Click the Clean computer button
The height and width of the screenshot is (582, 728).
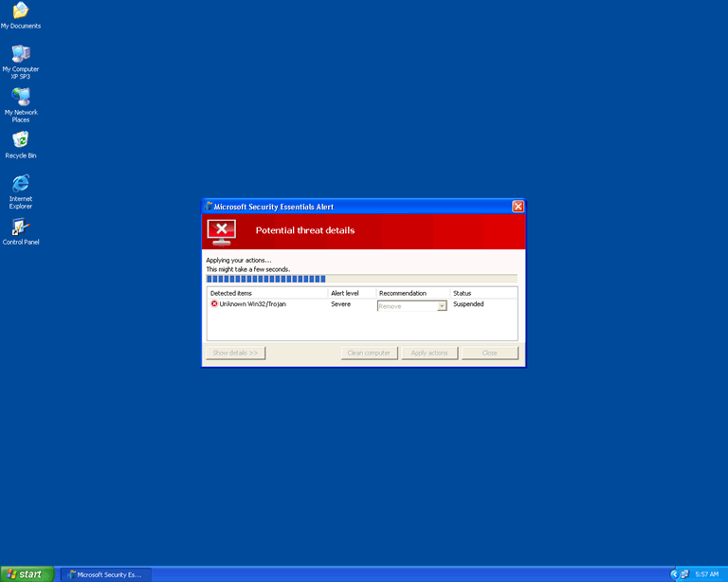pos(369,353)
